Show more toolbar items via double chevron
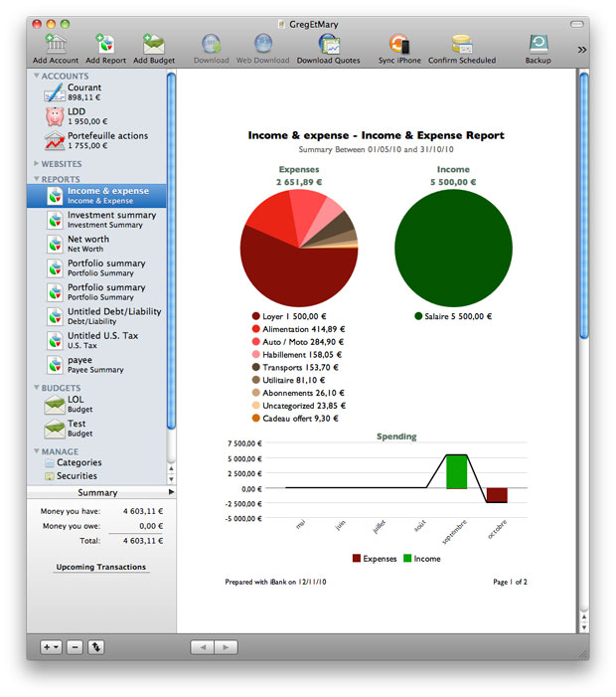Viewport: 616px width, 697px height. 582,50
